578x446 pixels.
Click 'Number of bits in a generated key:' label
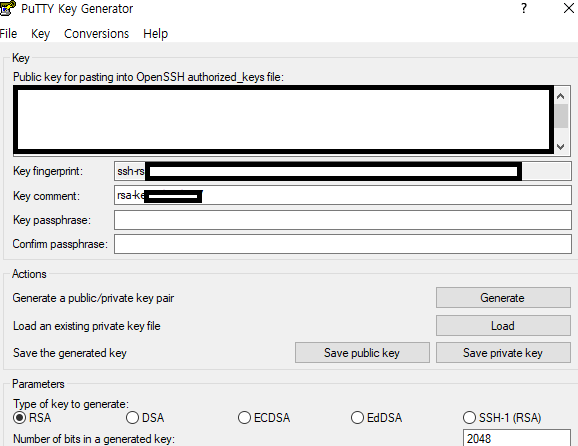[x=94, y=439]
